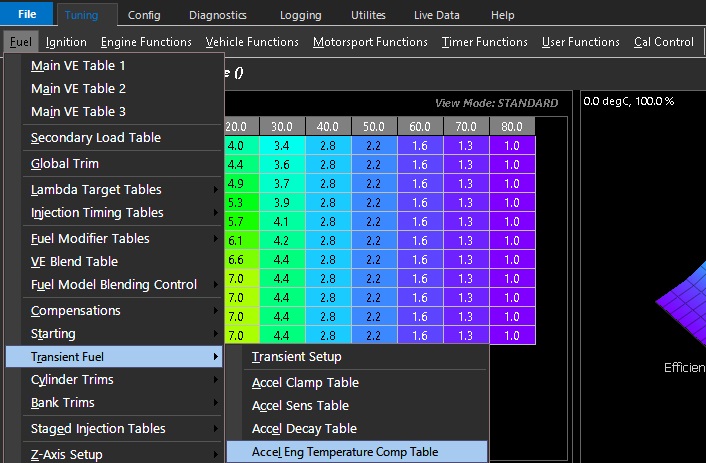Expand the Compensations submenu
The height and width of the screenshot is (463, 706).
click(114, 311)
